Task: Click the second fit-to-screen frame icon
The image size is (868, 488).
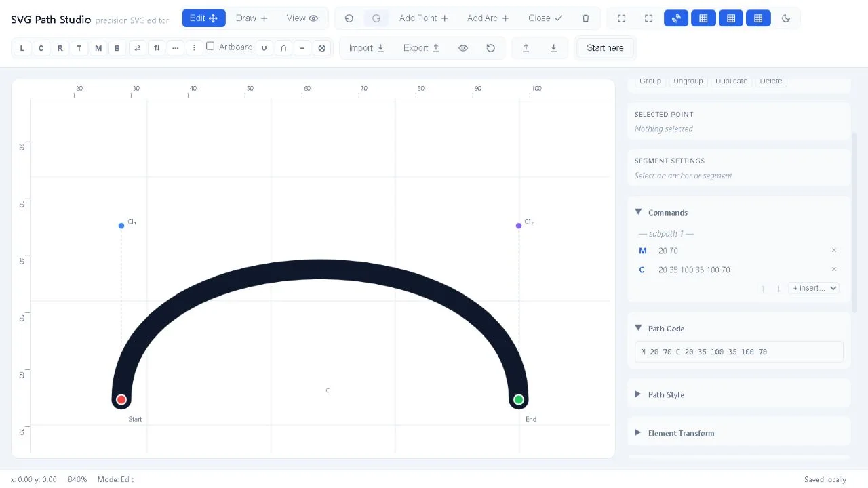Action: (649, 18)
